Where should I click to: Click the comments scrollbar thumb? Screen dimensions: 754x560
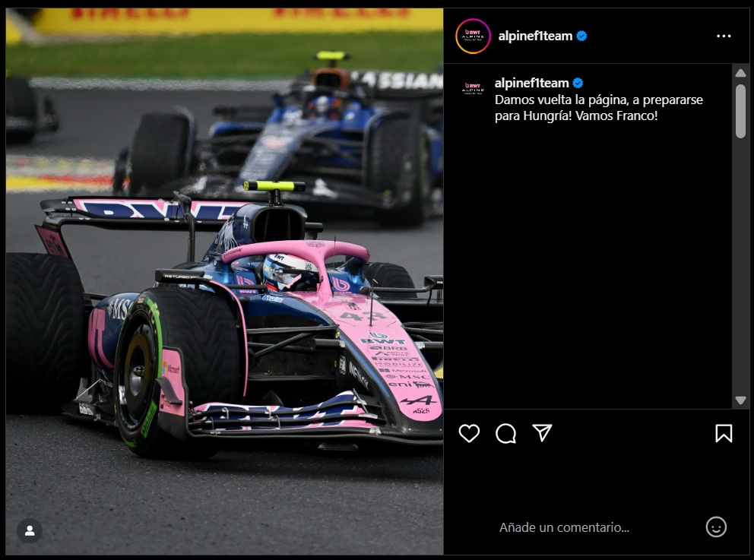740,112
